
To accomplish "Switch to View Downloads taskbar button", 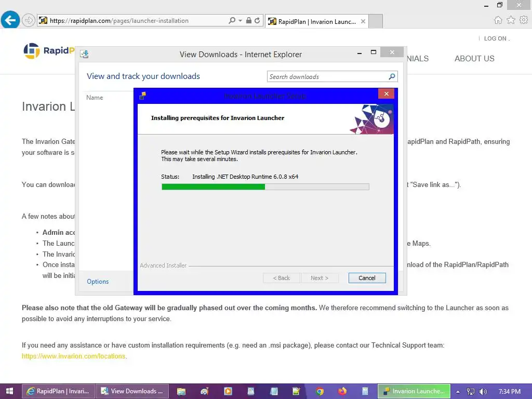I will (x=132, y=391).
